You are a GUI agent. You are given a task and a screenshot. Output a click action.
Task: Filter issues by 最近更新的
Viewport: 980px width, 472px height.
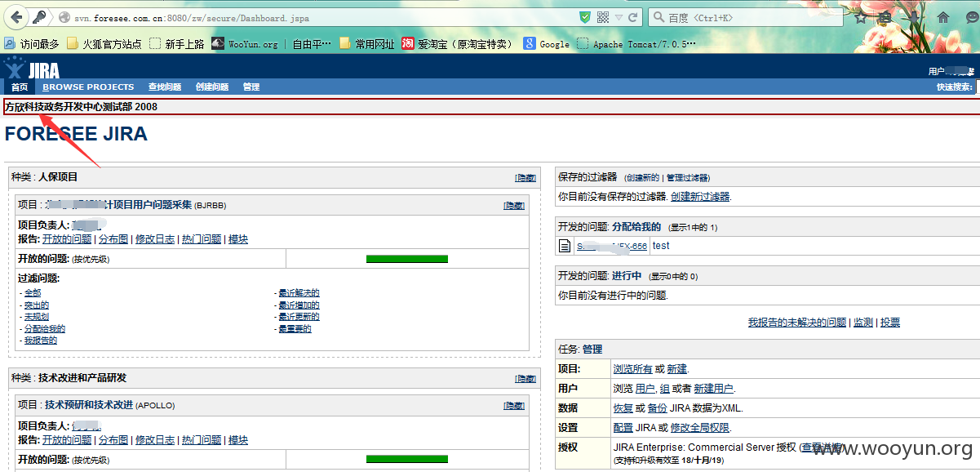coord(299,316)
